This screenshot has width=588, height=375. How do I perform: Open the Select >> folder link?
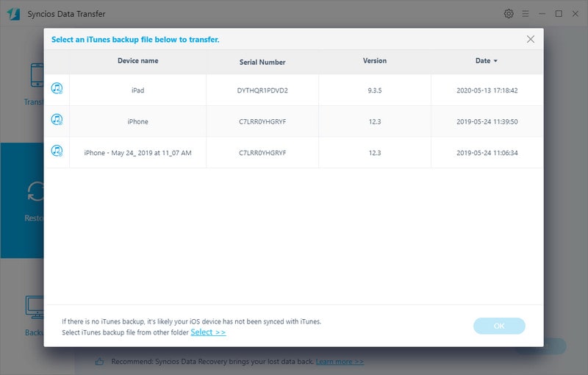[208, 332]
